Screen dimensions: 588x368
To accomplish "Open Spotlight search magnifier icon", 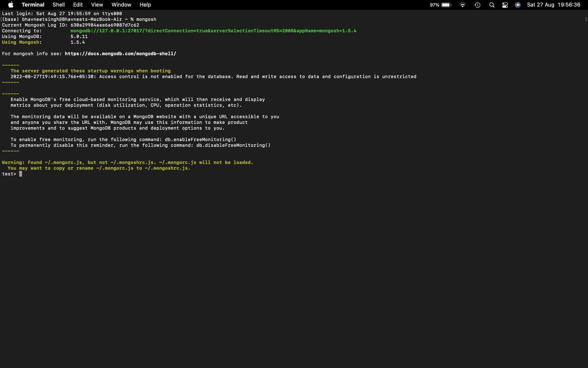I will coord(492,5).
